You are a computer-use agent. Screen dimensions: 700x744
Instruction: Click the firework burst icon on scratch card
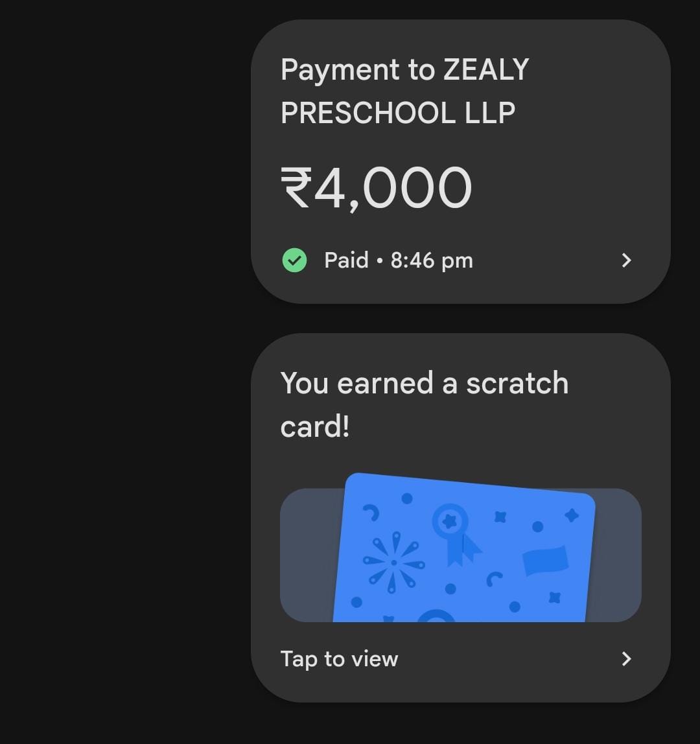pos(393,563)
